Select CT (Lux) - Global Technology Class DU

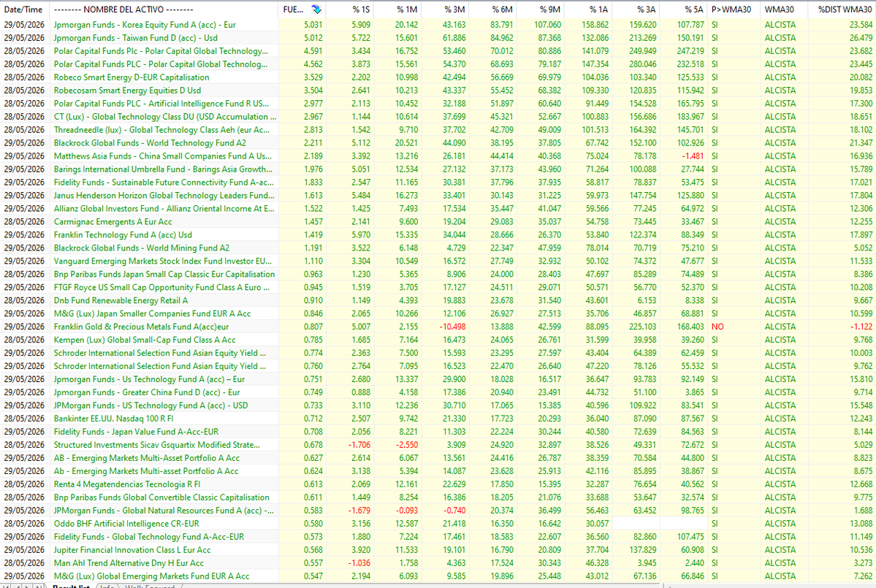click(438, 117)
